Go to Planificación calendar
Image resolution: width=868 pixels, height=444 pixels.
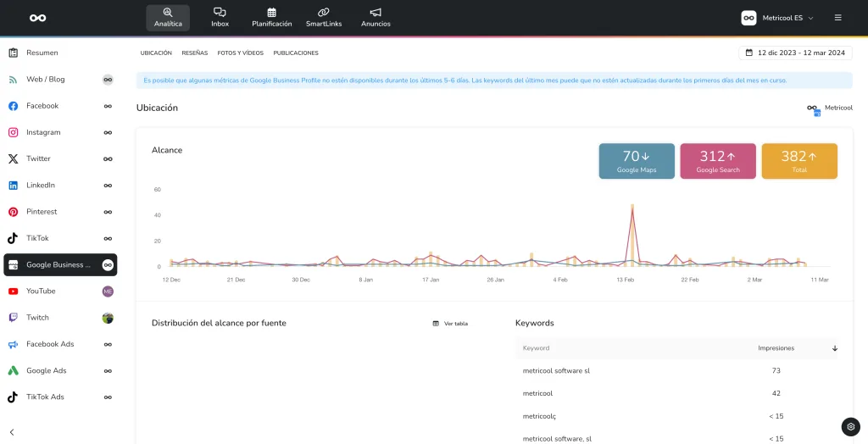(x=272, y=18)
